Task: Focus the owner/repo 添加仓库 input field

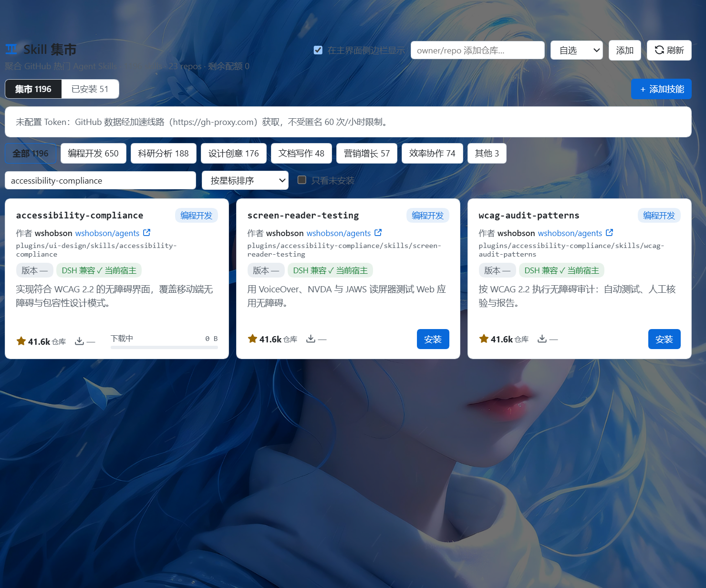Action: 478,50
